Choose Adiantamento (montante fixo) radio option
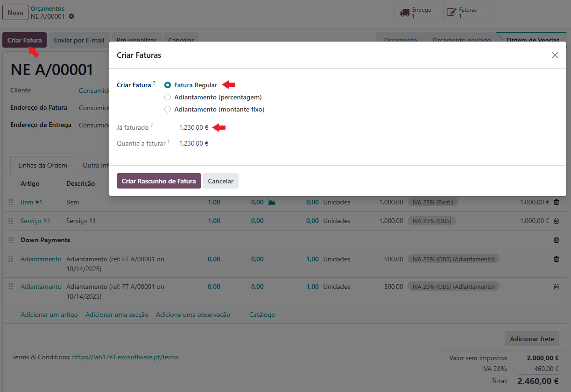 click(168, 110)
